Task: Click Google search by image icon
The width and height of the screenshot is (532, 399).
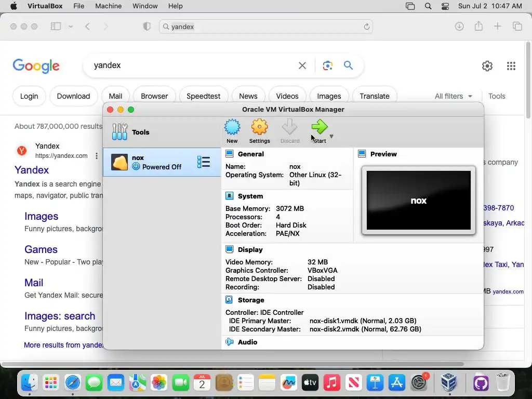Action: [x=327, y=65]
